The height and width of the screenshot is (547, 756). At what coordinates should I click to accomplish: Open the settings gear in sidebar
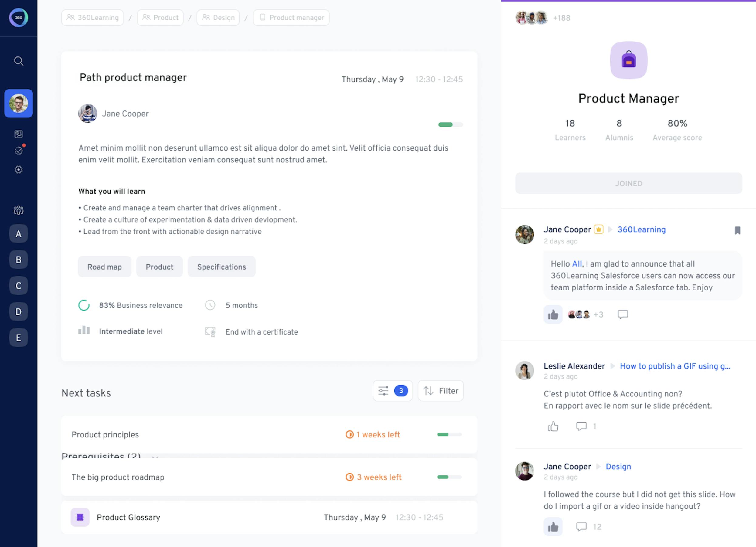pos(19,170)
